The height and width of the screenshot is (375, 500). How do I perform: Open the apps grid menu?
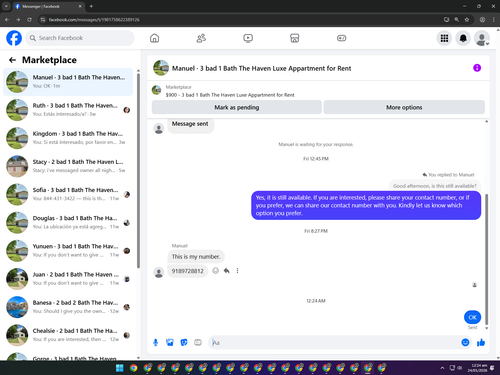(x=444, y=38)
